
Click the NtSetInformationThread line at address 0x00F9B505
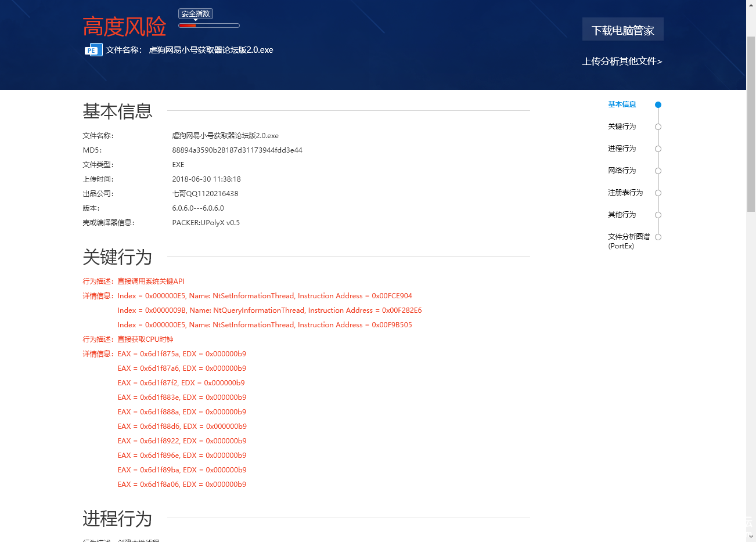265,325
